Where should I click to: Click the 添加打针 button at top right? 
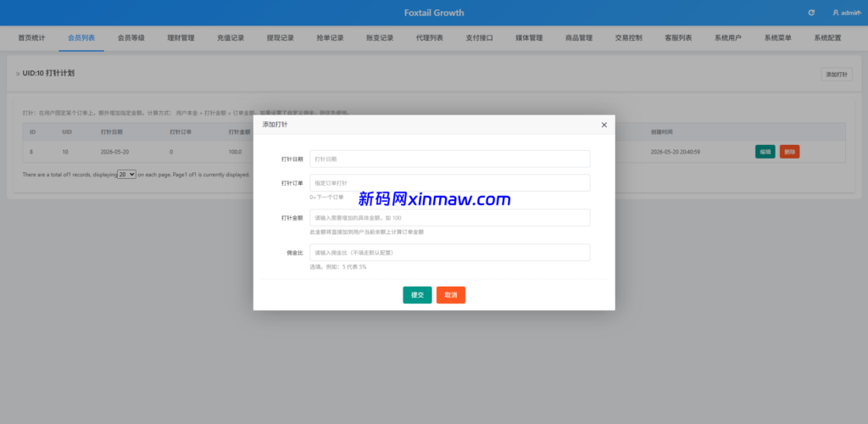[837, 74]
